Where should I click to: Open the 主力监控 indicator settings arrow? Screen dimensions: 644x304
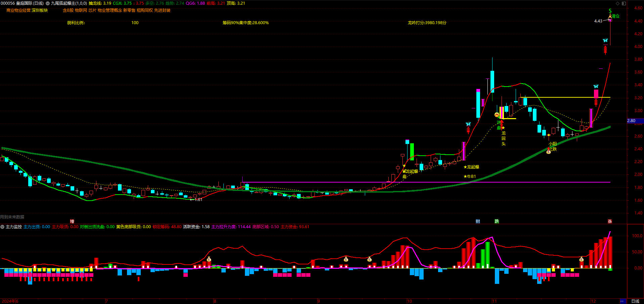2,227
